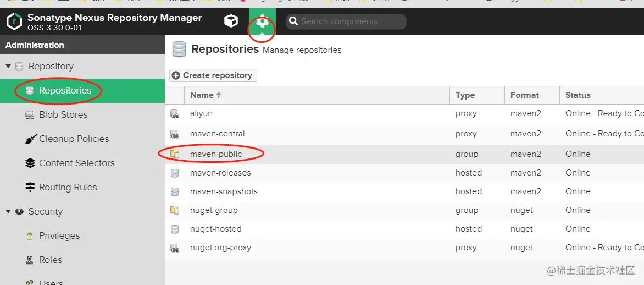The image size is (644, 285).
Task: Click the nuget.org-proxy repository icon
Action: coord(175,248)
